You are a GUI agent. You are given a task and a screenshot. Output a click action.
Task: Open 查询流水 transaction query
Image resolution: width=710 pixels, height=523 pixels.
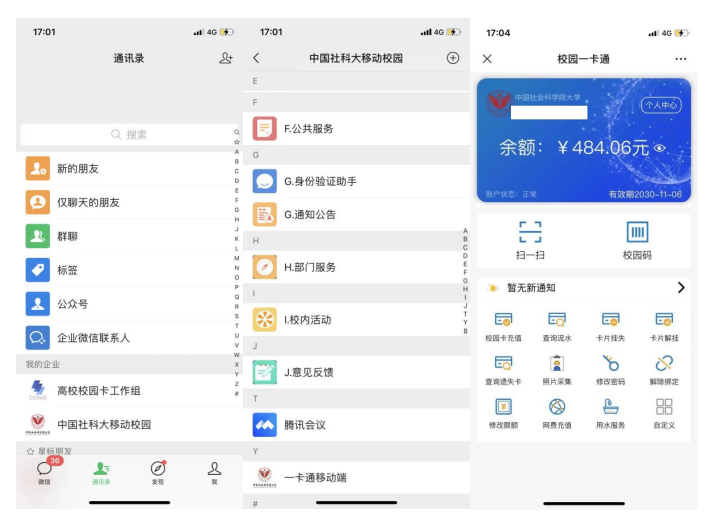(557, 326)
